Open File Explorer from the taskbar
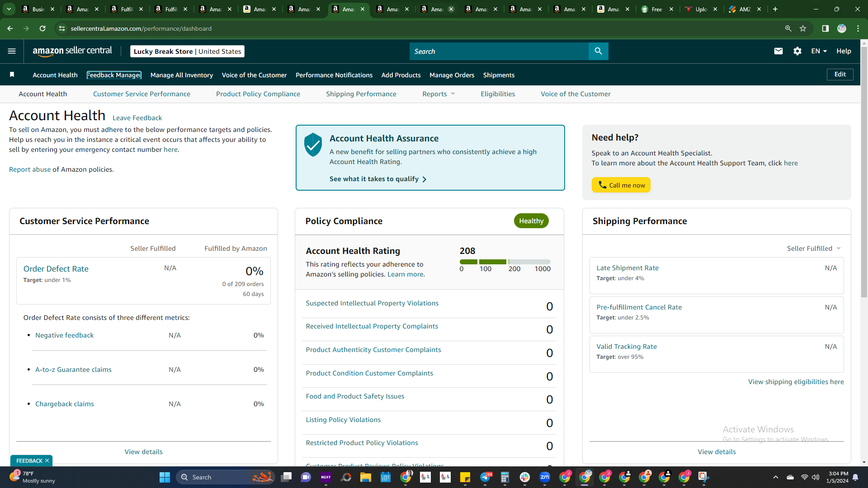868x488 pixels. 365,477
